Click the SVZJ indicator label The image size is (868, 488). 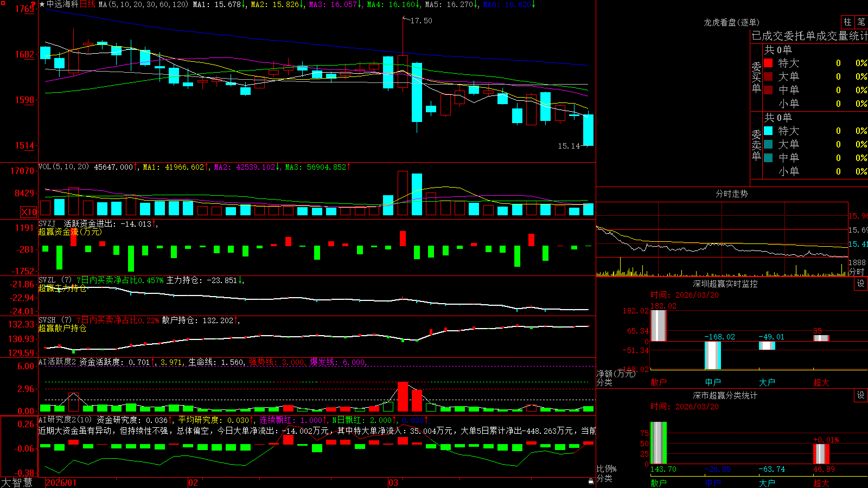click(x=47, y=223)
